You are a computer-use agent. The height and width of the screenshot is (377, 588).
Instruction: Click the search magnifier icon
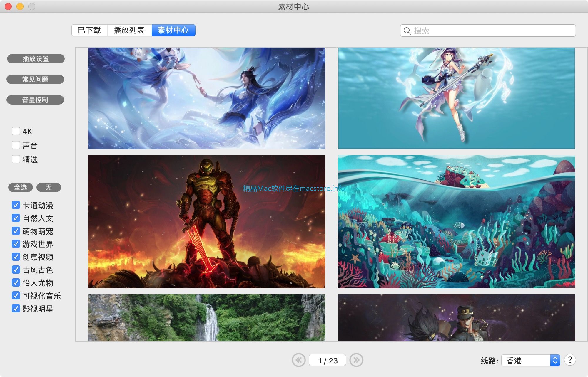tap(407, 31)
